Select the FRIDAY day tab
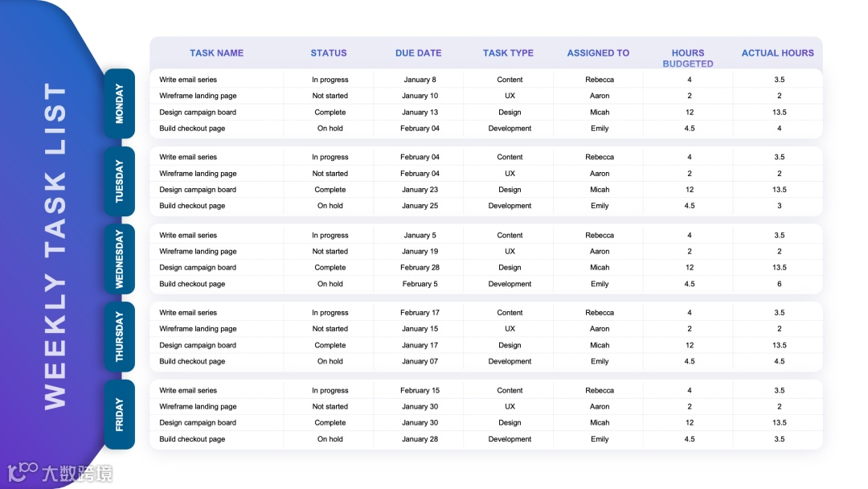Image resolution: width=868 pixels, height=489 pixels. pos(119,414)
